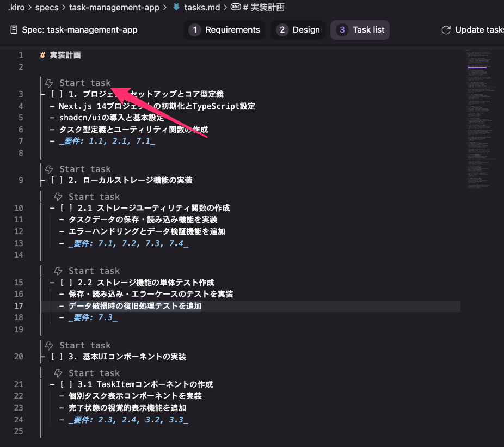Click tasks.md in the breadcrumb

click(202, 7)
